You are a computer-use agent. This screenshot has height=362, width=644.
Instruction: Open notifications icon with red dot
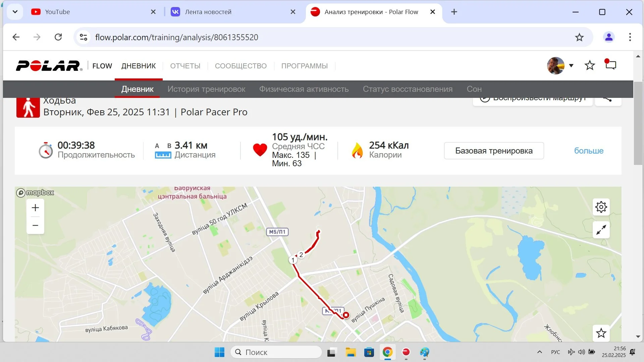tap(610, 65)
